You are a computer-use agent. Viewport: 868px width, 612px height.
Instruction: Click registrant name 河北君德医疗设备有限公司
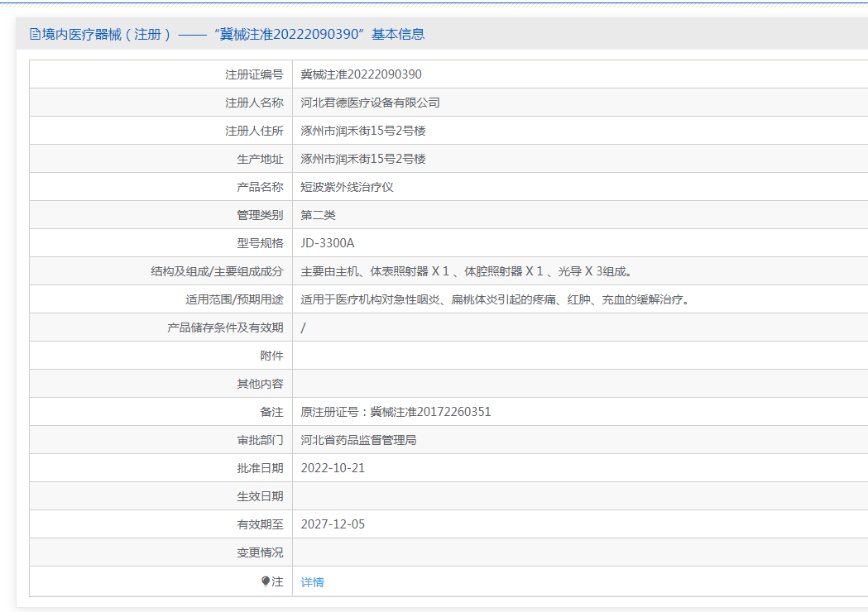pos(370,103)
